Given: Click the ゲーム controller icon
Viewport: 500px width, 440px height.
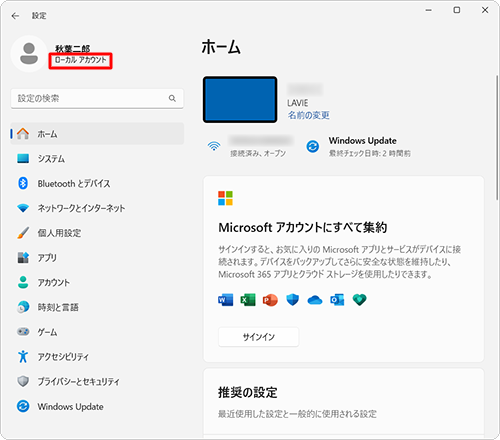Looking at the screenshot, I should (x=23, y=332).
